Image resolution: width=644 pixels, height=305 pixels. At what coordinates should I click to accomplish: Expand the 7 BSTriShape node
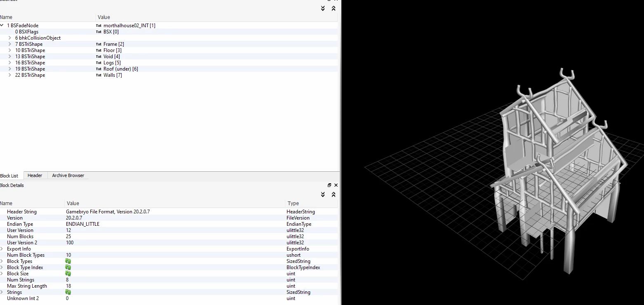(10, 44)
